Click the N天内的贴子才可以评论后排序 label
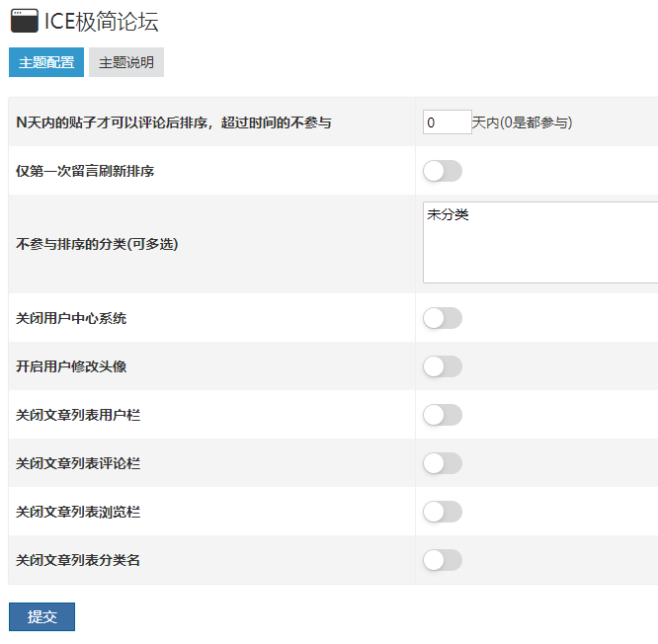This screenshot has width=658, height=644. [174, 122]
